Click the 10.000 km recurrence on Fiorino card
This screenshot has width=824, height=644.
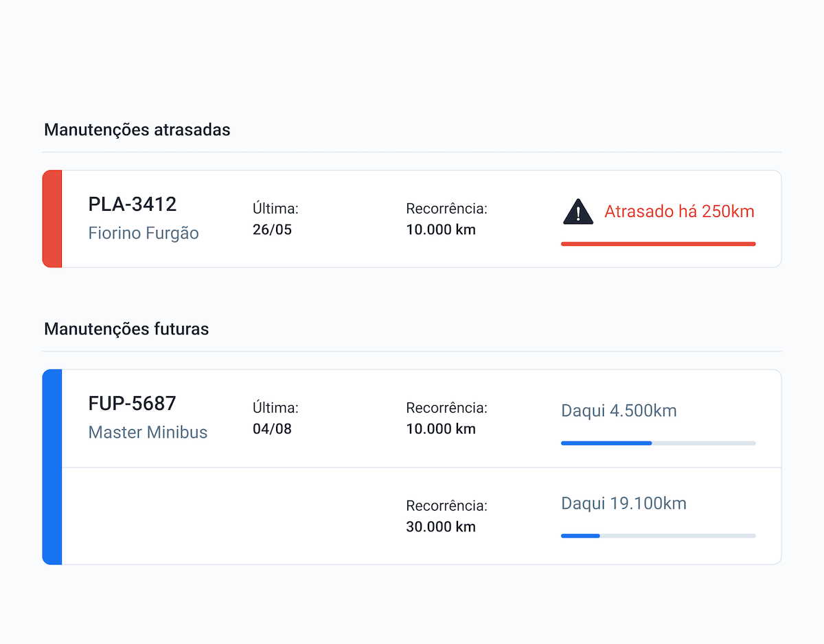tap(441, 229)
